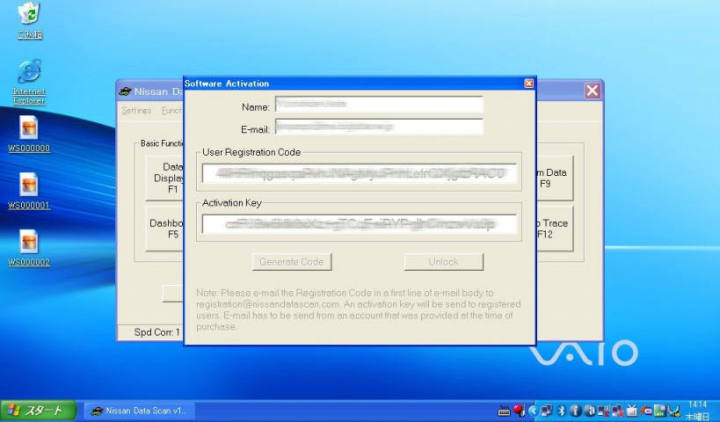
Task: Select the WS000002 desktop file icon
Action: 29,248
